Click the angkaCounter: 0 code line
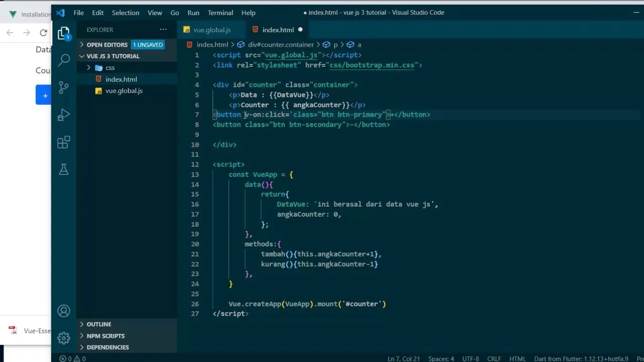This screenshot has height=362, width=644. 309,214
